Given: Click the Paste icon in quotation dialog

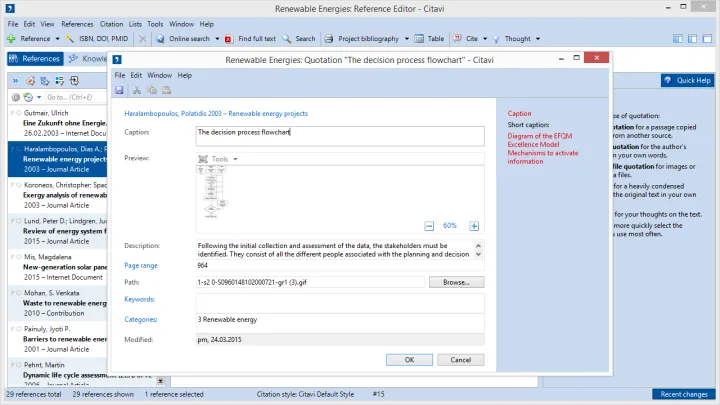Looking at the screenshot, I should coord(166,90).
